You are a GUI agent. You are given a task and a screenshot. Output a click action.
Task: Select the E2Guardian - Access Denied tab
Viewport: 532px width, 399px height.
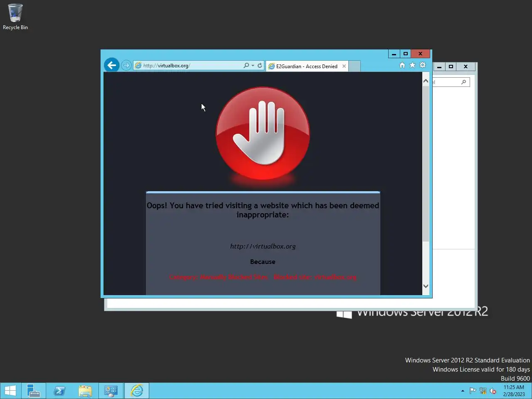click(307, 66)
